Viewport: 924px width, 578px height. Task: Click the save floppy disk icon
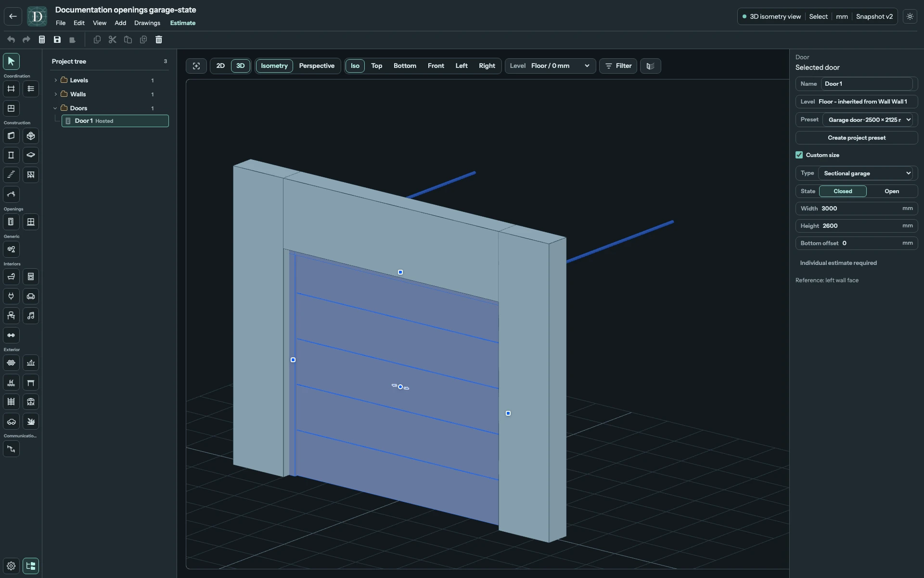click(57, 39)
